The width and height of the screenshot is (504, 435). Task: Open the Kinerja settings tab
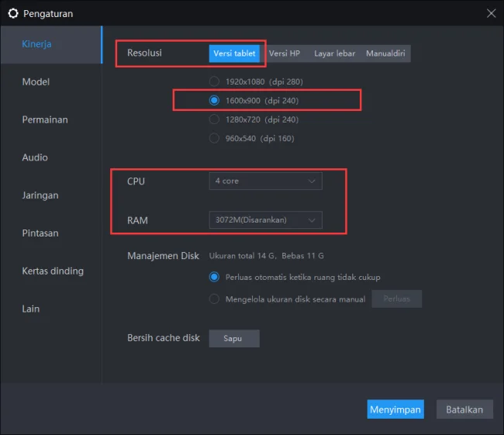tap(51, 44)
